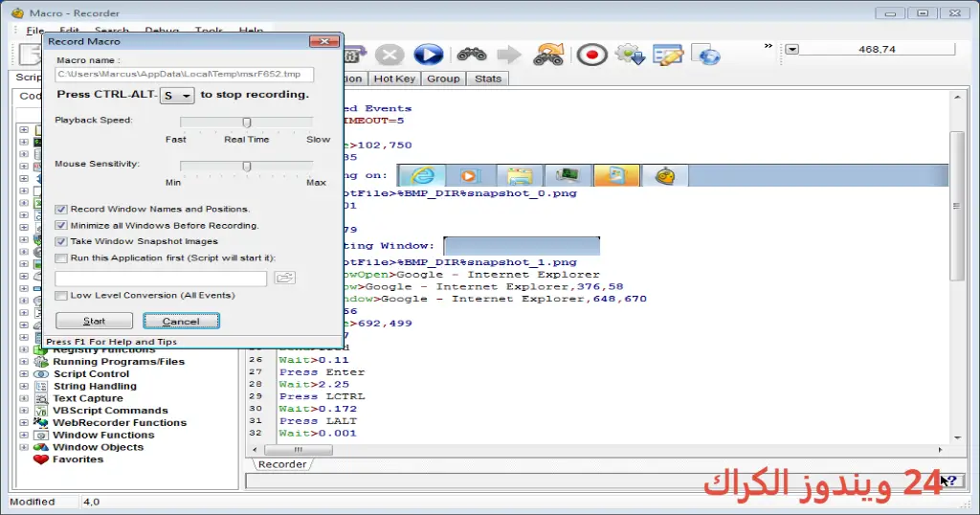Image resolution: width=980 pixels, height=515 pixels.
Task: Click the monitor icon in the script snapshot
Action: click(x=568, y=175)
